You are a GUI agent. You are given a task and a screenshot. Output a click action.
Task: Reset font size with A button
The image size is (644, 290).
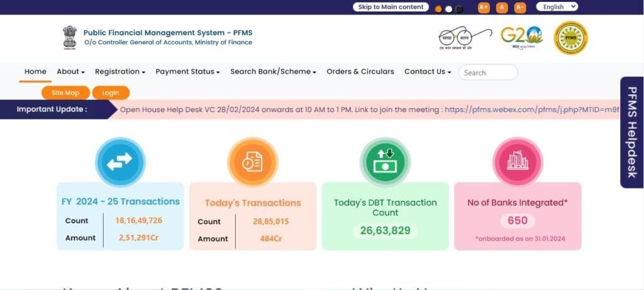click(x=501, y=8)
